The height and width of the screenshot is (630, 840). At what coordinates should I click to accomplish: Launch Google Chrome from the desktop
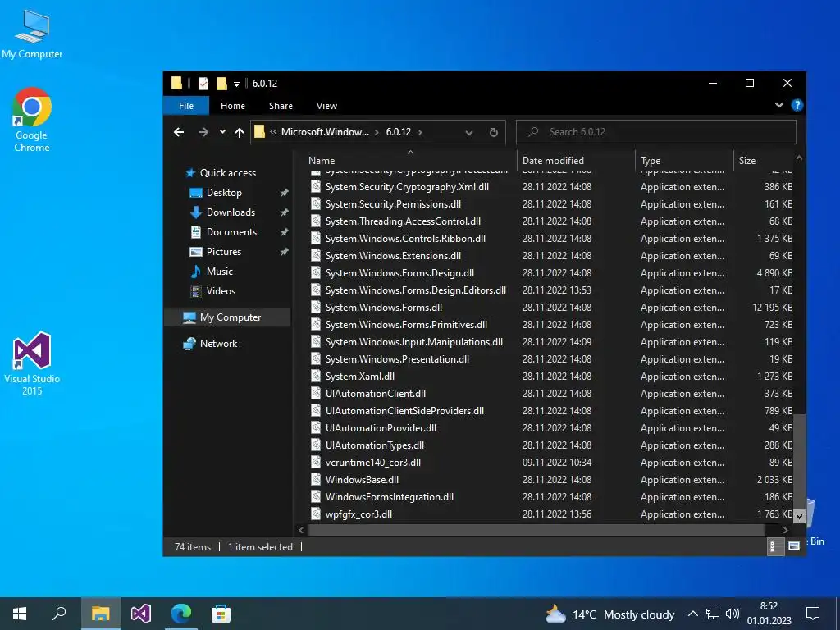[32, 120]
